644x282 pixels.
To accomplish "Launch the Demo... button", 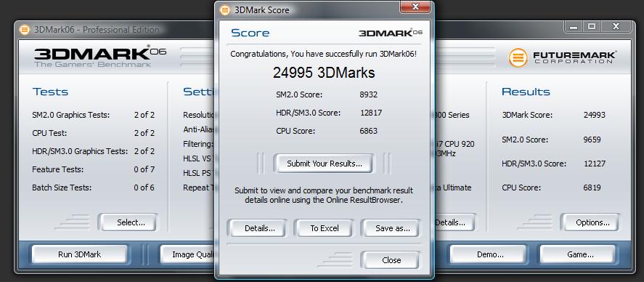I will [x=489, y=254].
